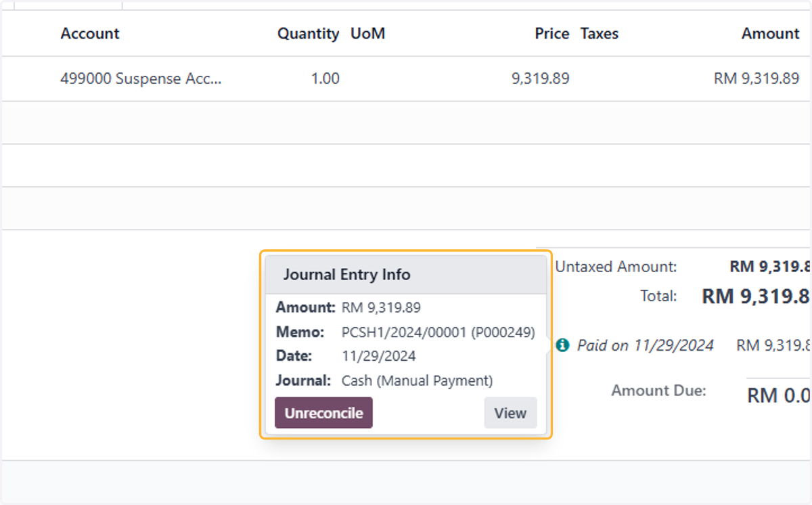Click the popup date value 11/29/2024

pos(379,356)
